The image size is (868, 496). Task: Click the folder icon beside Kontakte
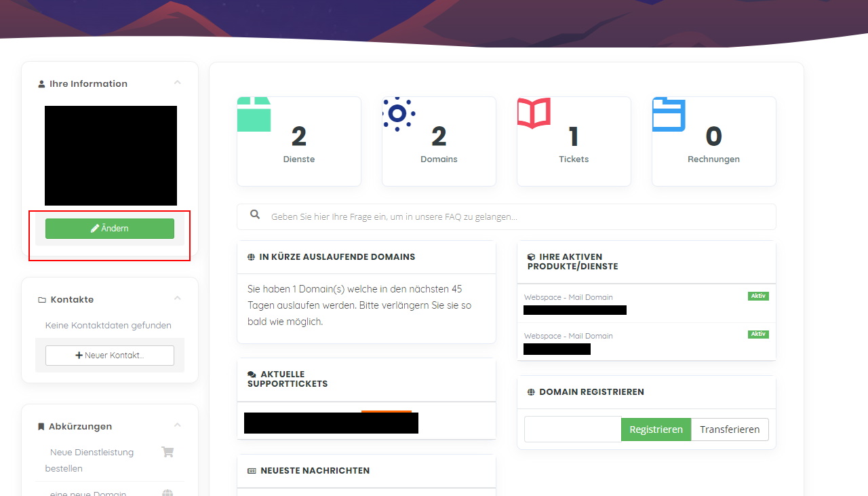pyautogui.click(x=42, y=300)
